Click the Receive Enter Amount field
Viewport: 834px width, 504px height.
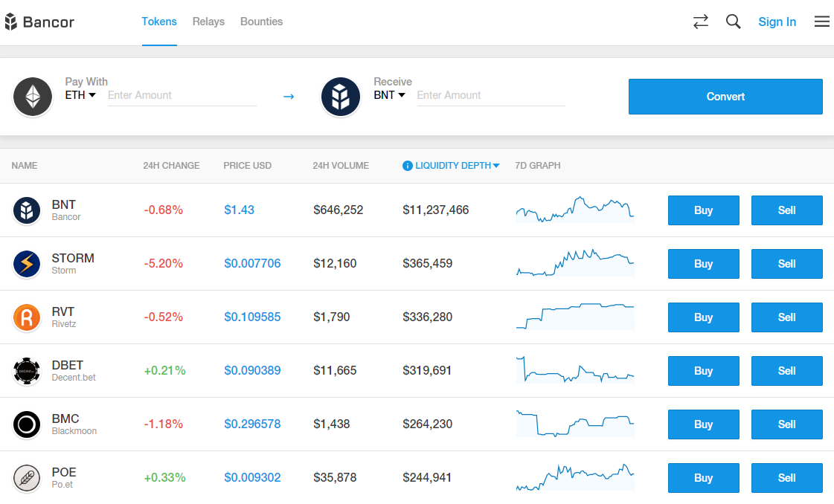point(491,96)
